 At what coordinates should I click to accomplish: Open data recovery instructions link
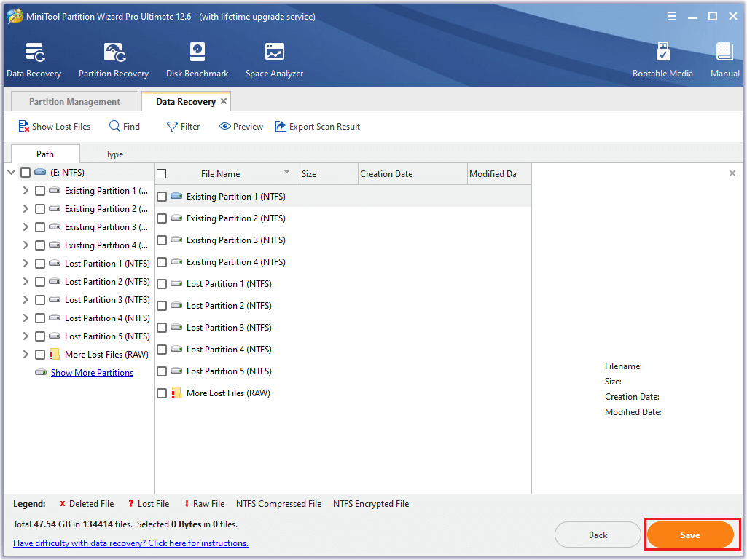pos(130,543)
